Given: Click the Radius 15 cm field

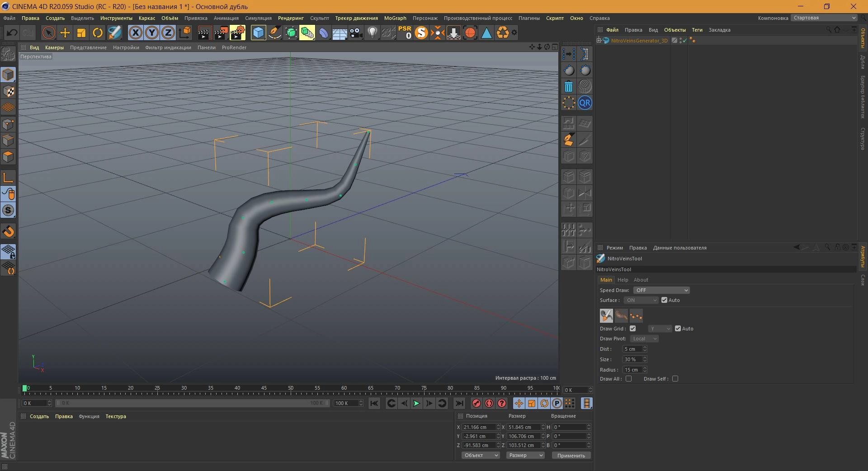Looking at the screenshot, I should 632,370.
